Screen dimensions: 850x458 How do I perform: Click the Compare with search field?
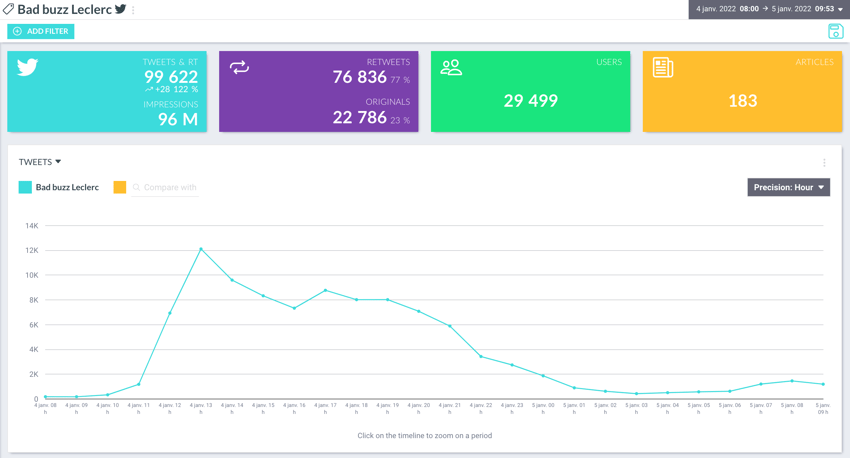click(x=165, y=188)
